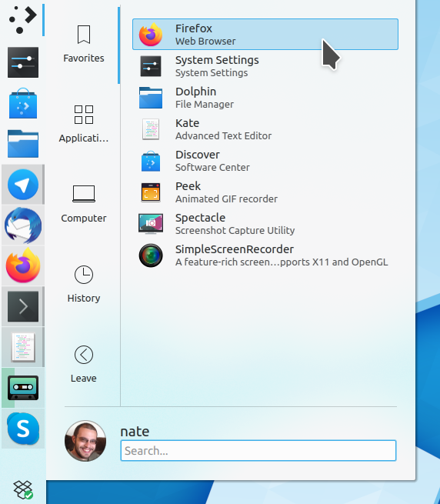Click the user avatar for nate
Image resolution: width=440 pixels, height=504 pixels.
pos(85,441)
